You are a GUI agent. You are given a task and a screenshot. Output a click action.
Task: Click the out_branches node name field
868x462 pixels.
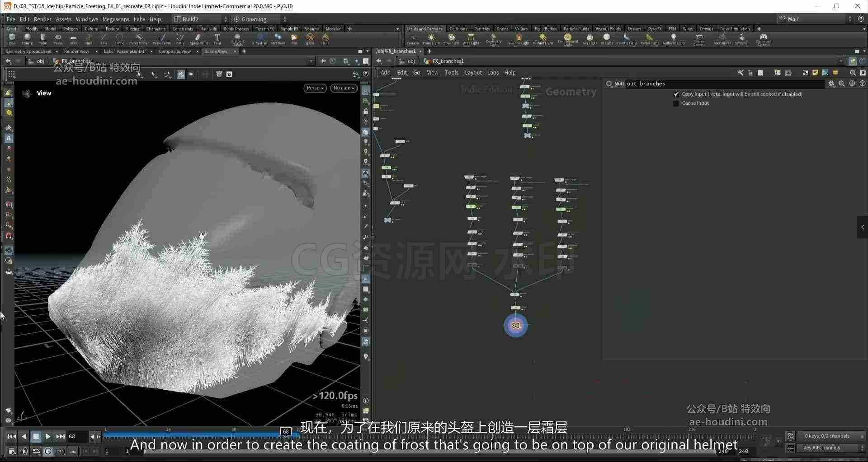[725, 84]
